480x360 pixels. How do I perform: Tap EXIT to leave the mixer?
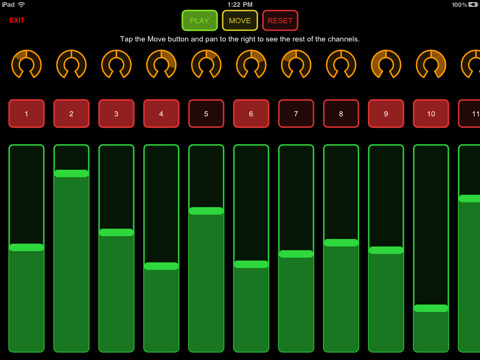17,20
